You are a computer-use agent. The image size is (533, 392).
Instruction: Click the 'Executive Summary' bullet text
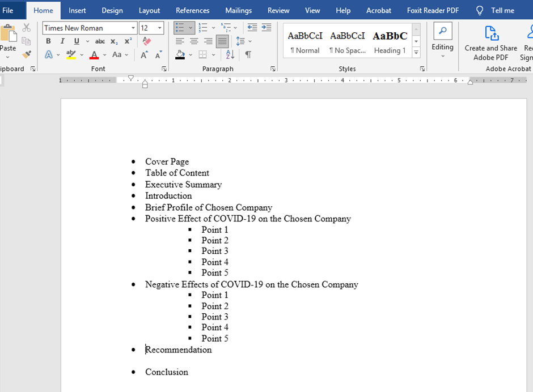(x=183, y=185)
